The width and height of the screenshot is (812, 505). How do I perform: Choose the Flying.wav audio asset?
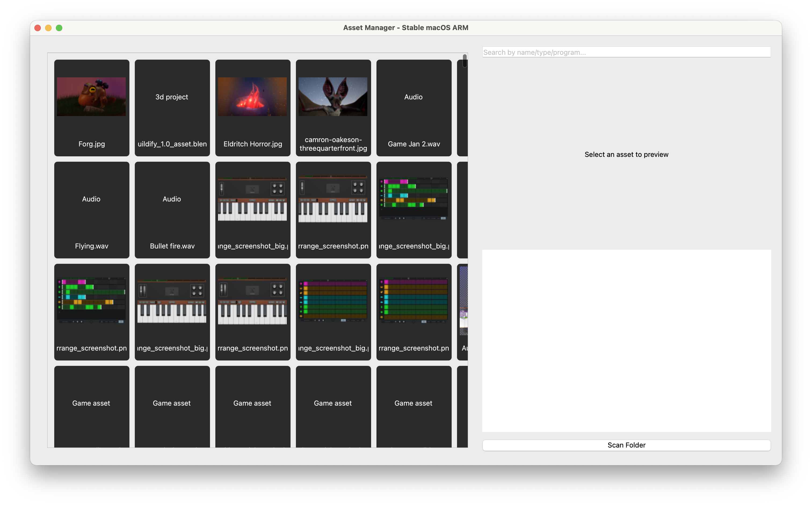pos(92,210)
